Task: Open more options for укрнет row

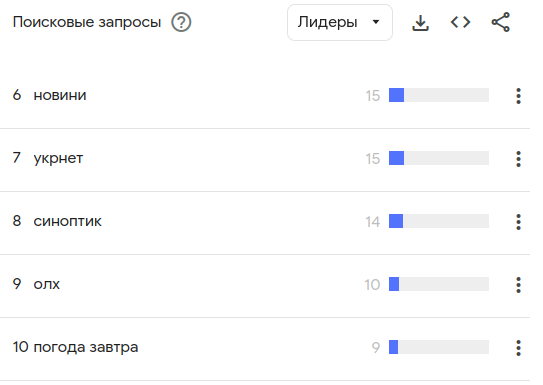Action: pyautogui.click(x=518, y=159)
